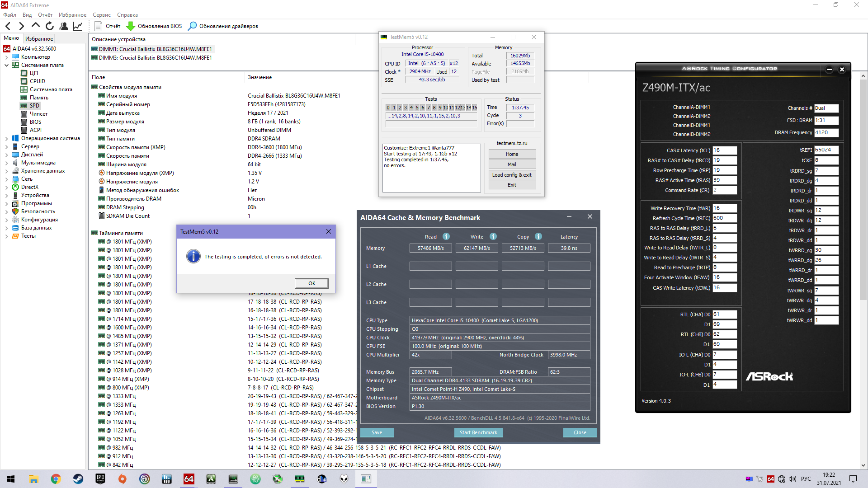Click the user profile toolbar icon
Viewport: 868px width, 488px height.
pos(64,26)
